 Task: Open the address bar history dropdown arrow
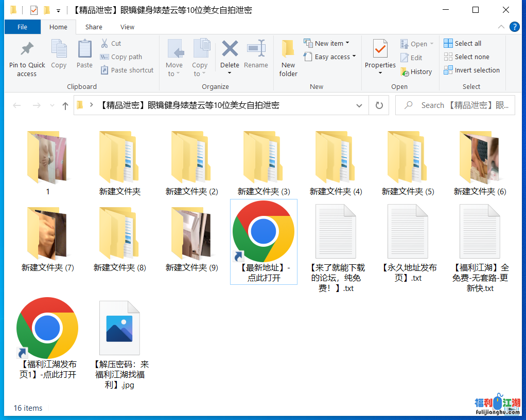[x=359, y=105]
